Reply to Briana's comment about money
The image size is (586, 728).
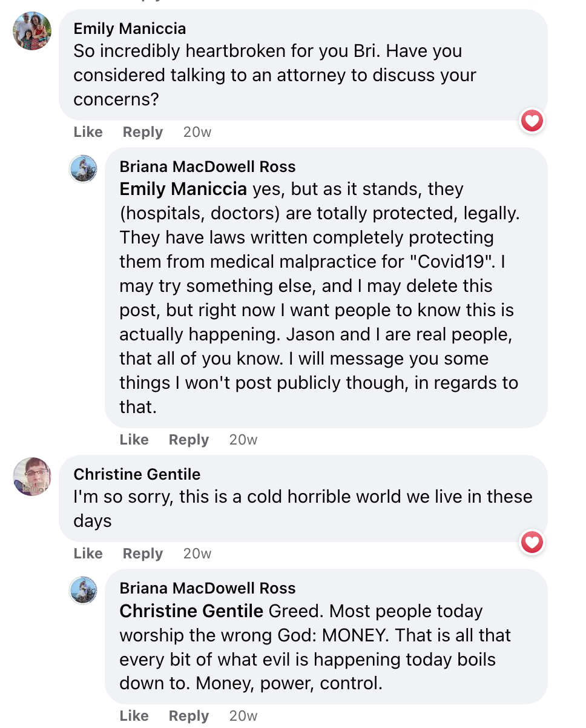189,716
